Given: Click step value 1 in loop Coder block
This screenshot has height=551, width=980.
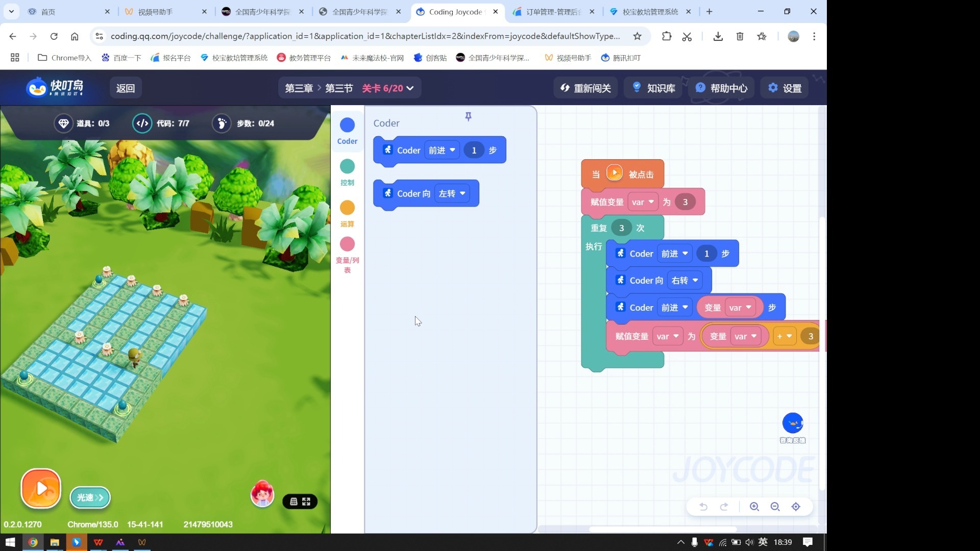Looking at the screenshot, I should 707,254.
